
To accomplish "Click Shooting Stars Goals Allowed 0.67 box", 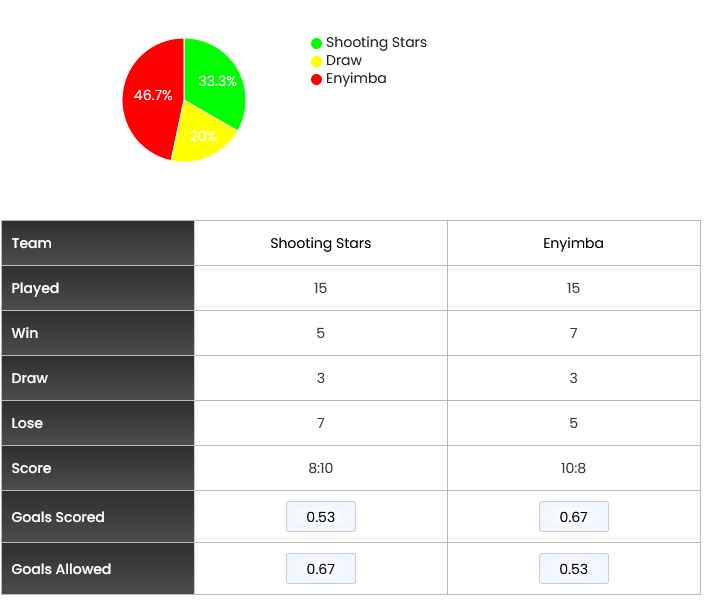I will pyautogui.click(x=321, y=568).
